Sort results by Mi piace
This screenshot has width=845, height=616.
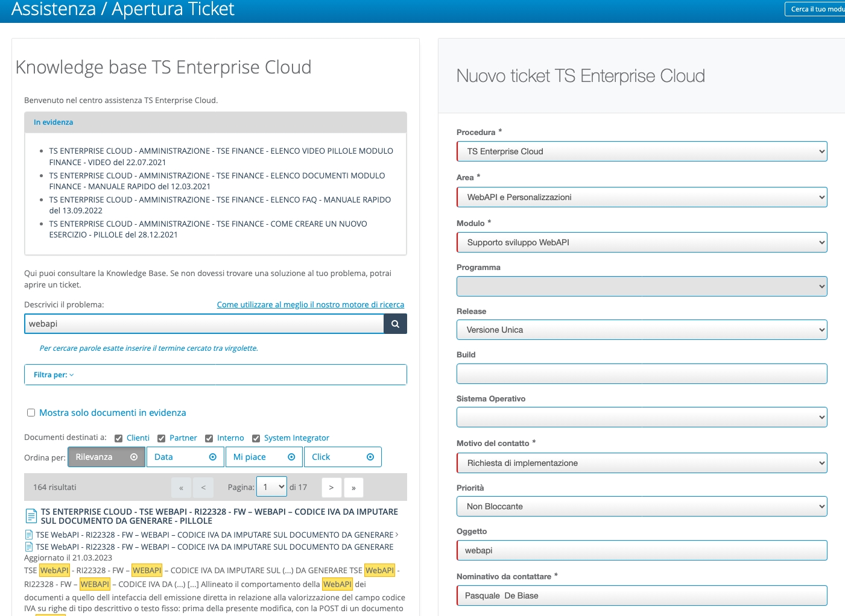point(264,457)
